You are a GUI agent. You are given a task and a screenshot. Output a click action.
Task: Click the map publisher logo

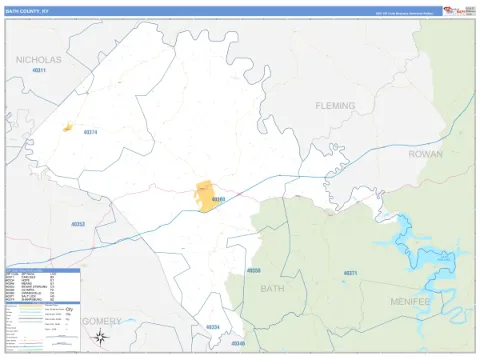(459, 11)
